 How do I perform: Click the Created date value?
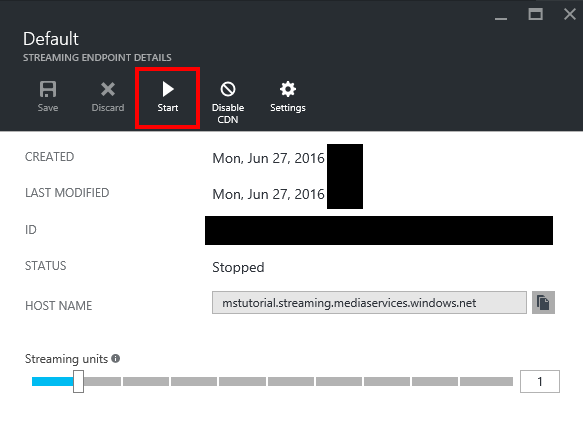(x=268, y=158)
